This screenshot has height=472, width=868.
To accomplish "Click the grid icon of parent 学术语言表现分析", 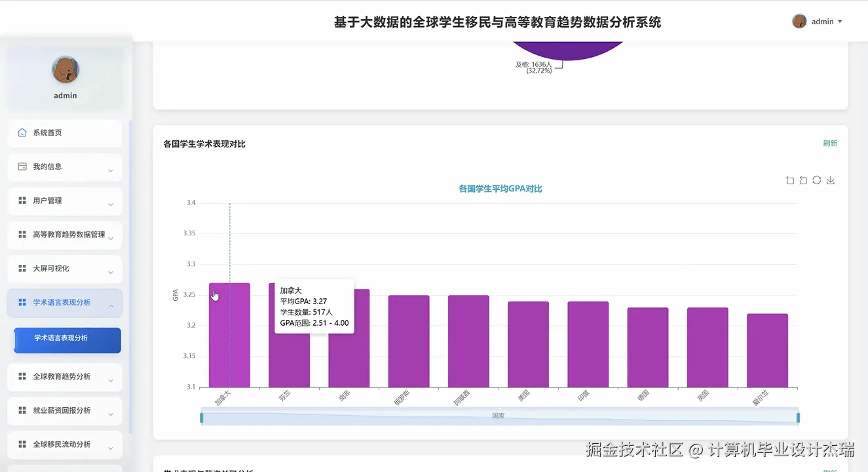I will pyautogui.click(x=22, y=303).
